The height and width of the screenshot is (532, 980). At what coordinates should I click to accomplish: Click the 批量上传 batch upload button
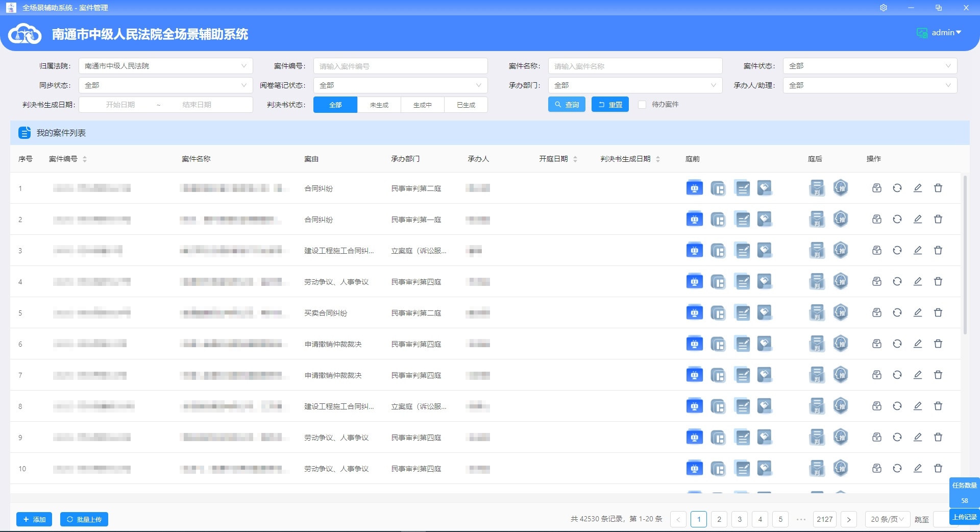coord(84,519)
